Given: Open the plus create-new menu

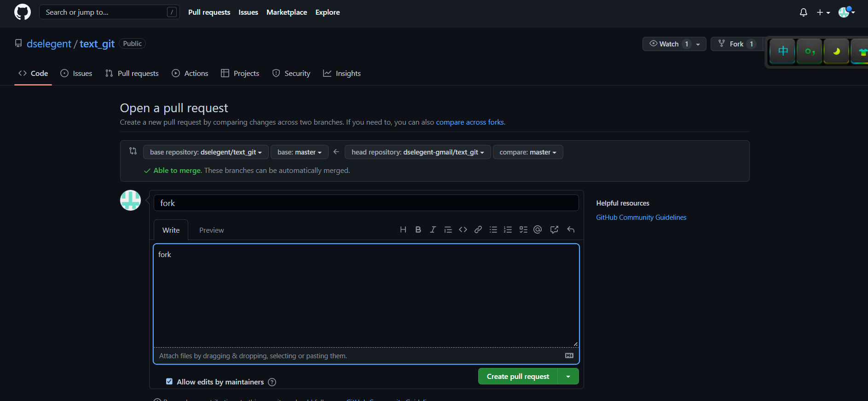Looking at the screenshot, I should [x=823, y=12].
